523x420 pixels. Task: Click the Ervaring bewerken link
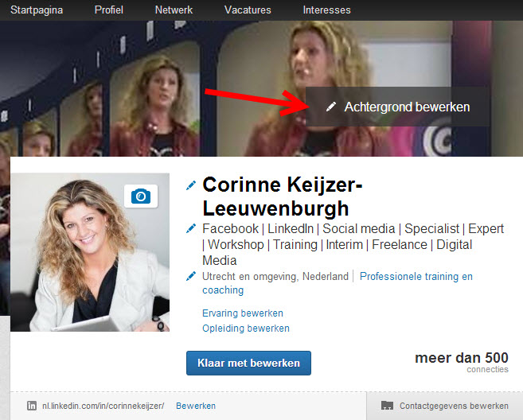pos(243,313)
